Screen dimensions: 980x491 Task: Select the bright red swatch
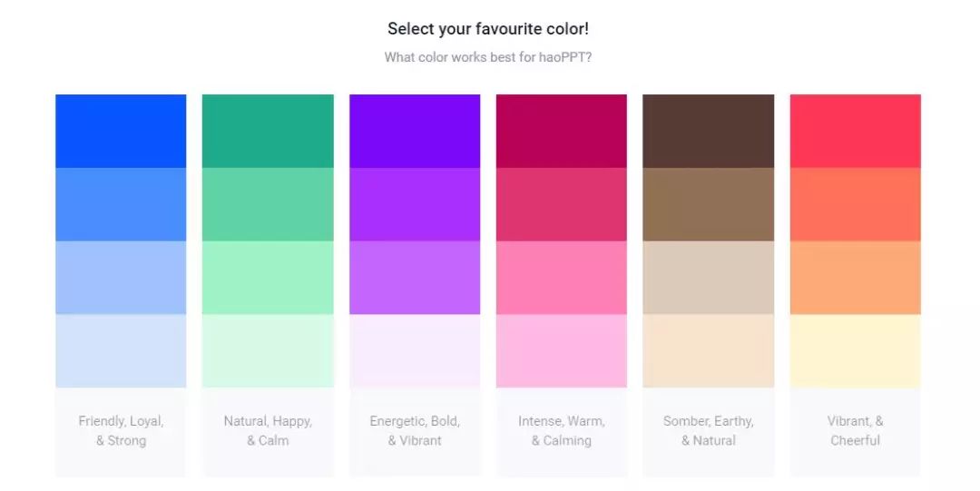click(x=855, y=131)
